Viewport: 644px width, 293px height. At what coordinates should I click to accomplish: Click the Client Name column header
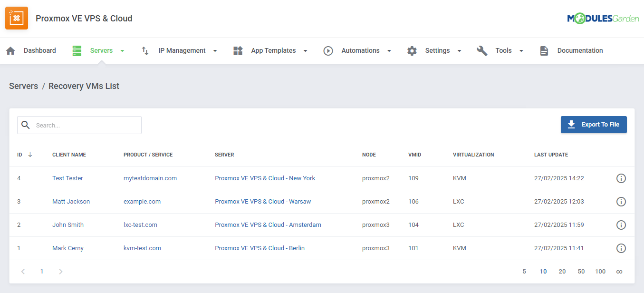[69, 155]
